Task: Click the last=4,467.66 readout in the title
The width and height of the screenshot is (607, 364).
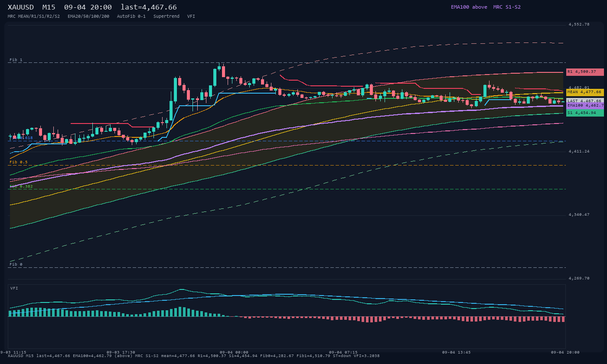Action: point(149,7)
